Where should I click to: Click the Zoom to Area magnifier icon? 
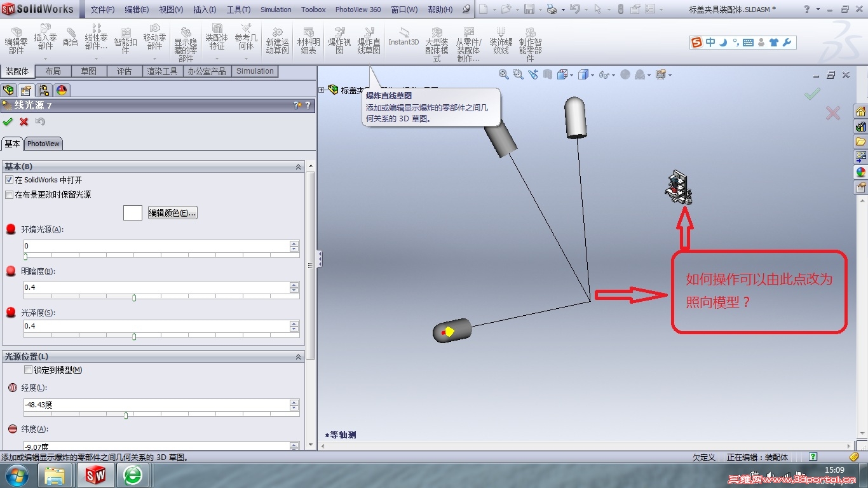pos(518,74)
